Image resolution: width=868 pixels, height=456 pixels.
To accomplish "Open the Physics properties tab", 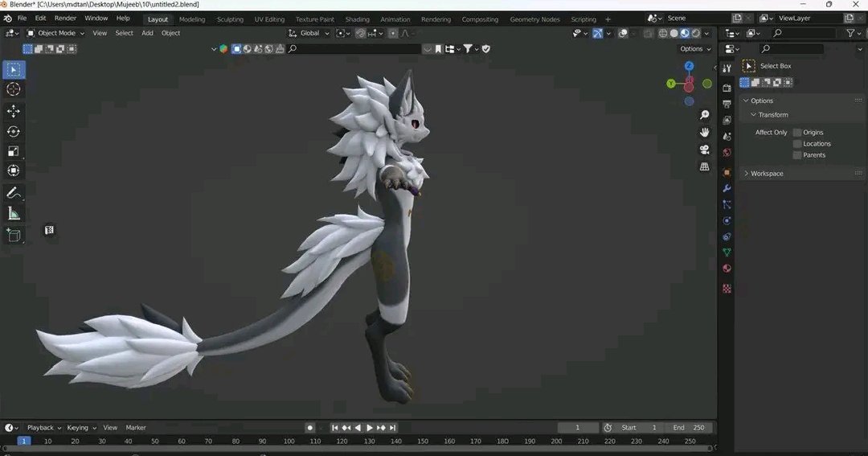I will click(x=727, y=220).
